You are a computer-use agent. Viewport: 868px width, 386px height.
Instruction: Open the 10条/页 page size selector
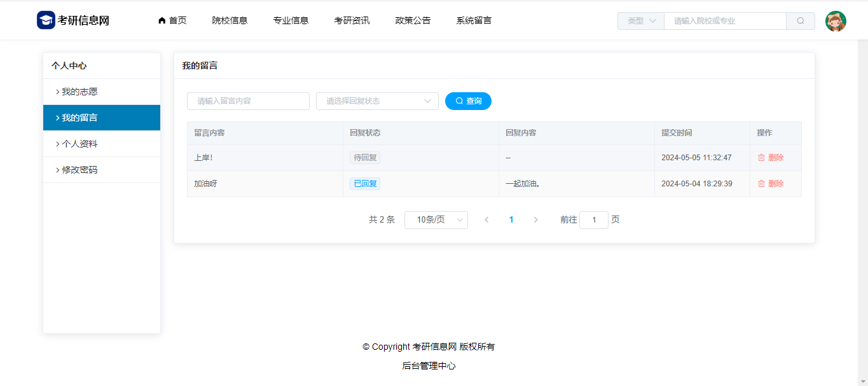click(x=436, y=220)
